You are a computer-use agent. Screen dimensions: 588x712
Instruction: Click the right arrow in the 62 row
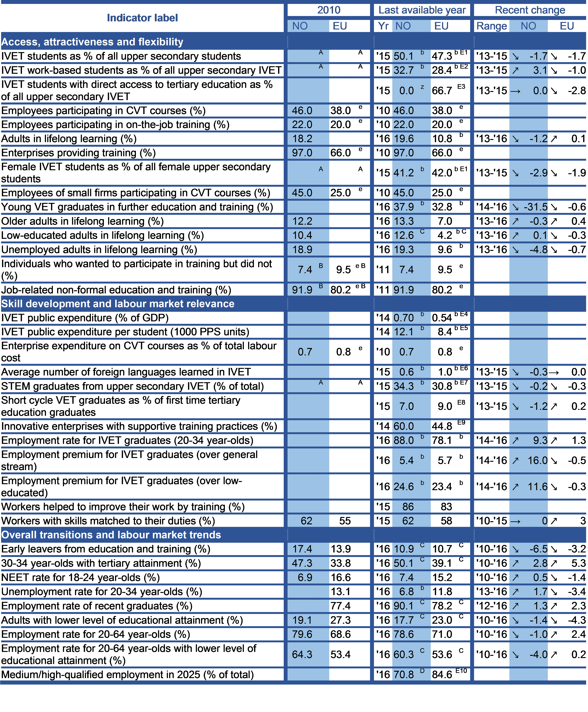pyautogui.click(x=515, y=521)
